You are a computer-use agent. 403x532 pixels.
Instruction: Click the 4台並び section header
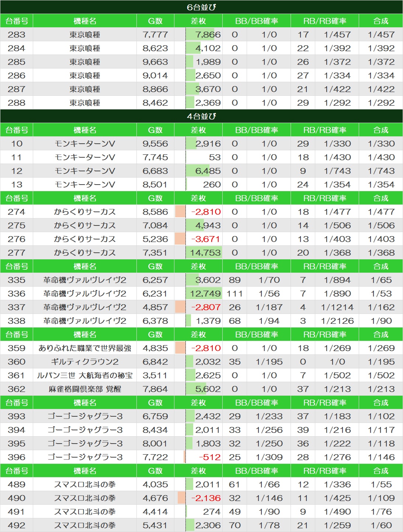201,116
